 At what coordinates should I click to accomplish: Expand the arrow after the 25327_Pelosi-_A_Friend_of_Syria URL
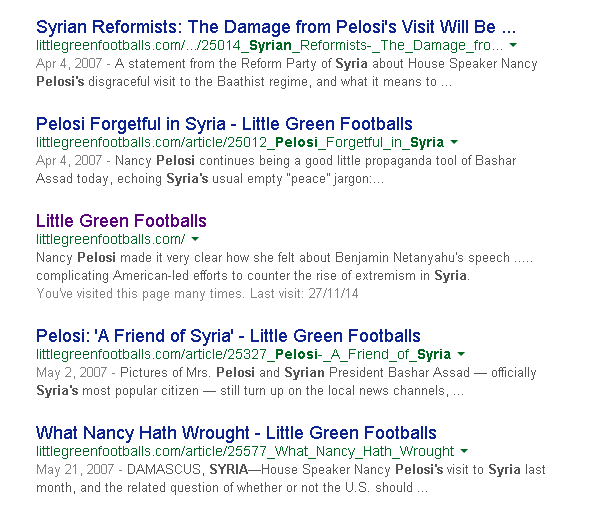coord(461,354)
